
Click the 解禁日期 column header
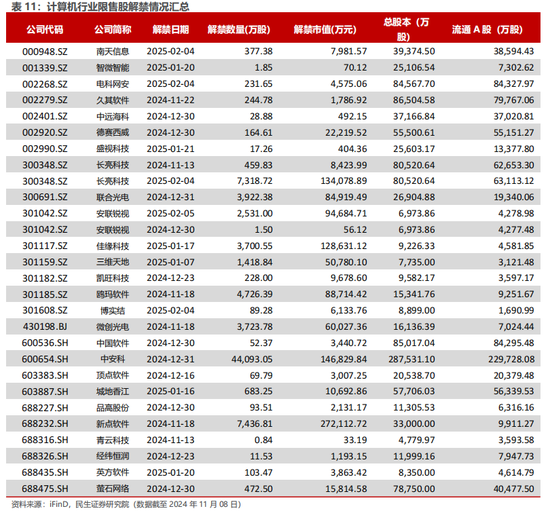click(171, 30)
